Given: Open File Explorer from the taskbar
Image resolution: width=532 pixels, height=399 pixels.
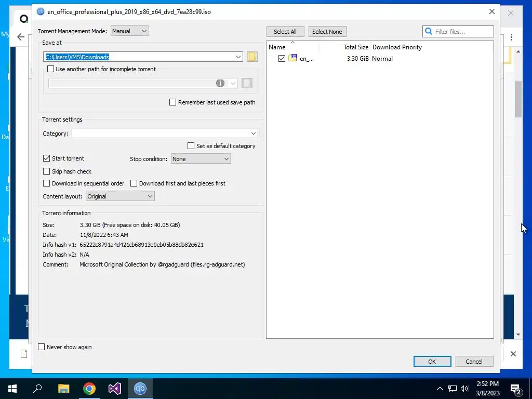Looking at the screenshot, I should pos(63,388).
